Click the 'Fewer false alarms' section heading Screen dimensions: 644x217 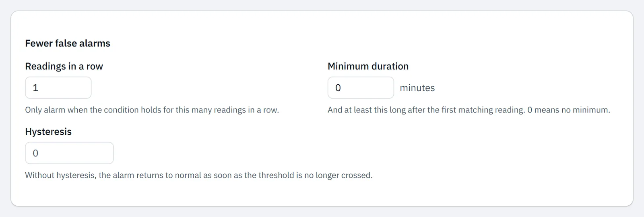tap(68, 43)
